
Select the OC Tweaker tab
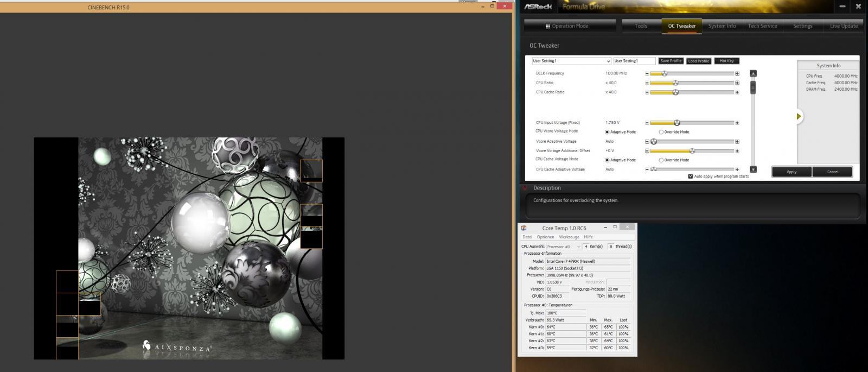tap(682, 26)
